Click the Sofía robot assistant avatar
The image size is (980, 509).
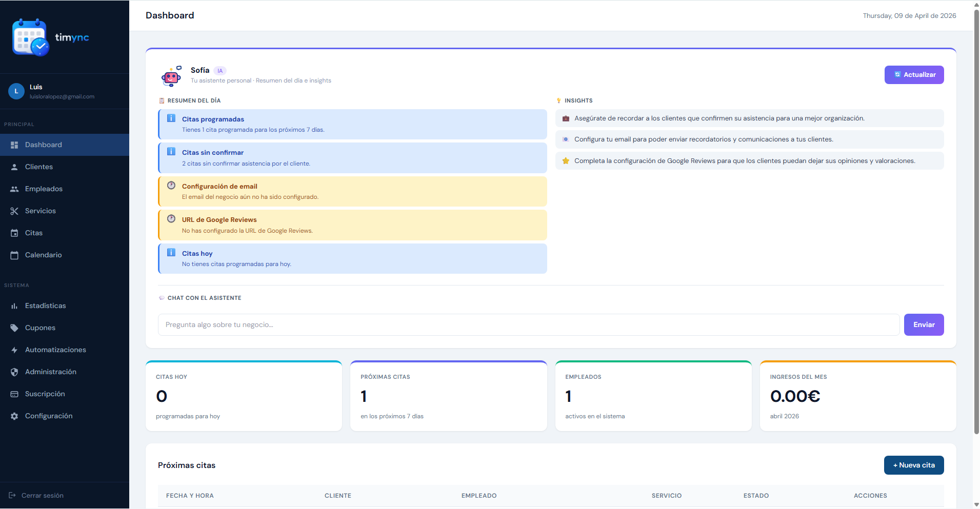(x=171, y=76)
